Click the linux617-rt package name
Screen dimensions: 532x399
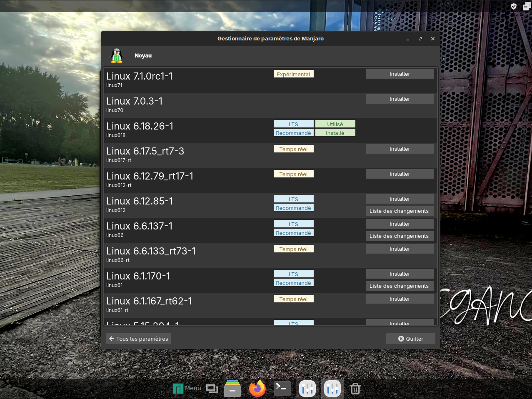click(x=119, y=160)
